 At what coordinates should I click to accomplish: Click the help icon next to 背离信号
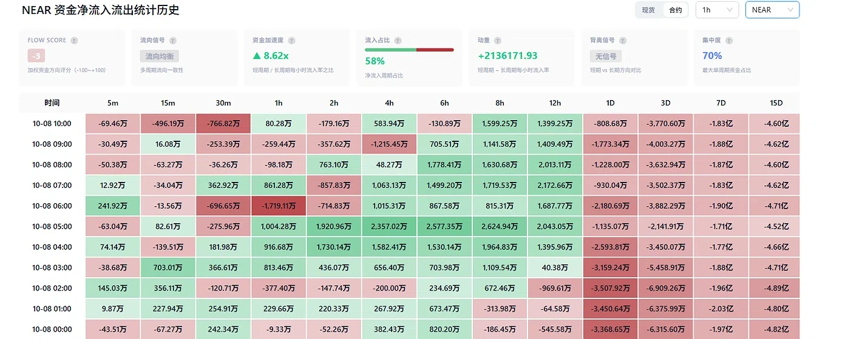click(x=622, y=41)
